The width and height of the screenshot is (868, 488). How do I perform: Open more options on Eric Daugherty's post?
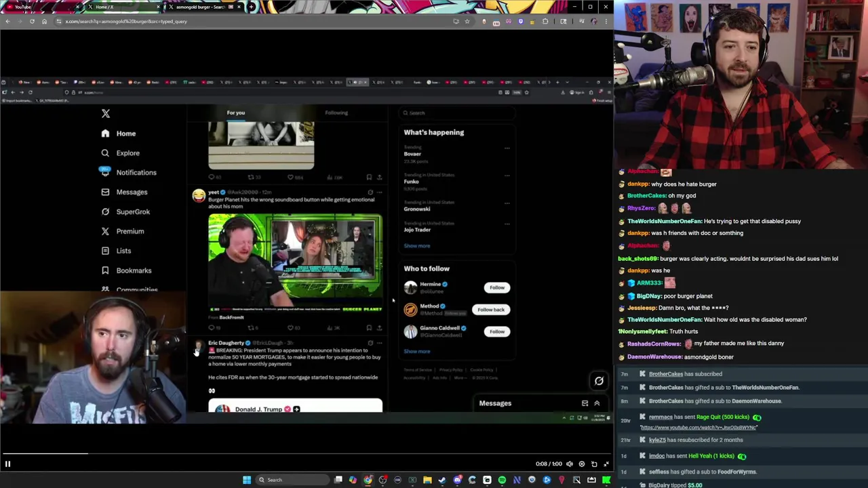coord(379,343)
